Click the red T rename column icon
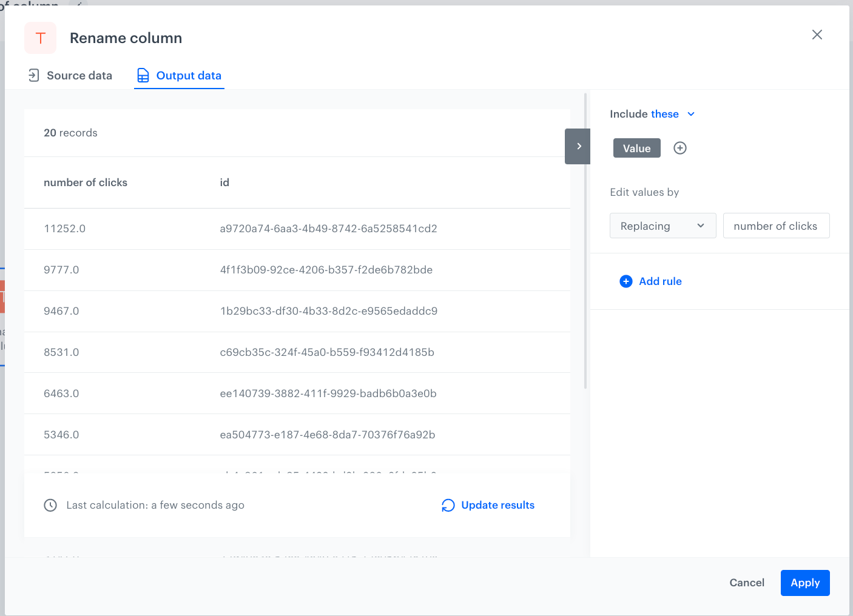This screenshot has height=616, width=853. click(x=40, y=38)
